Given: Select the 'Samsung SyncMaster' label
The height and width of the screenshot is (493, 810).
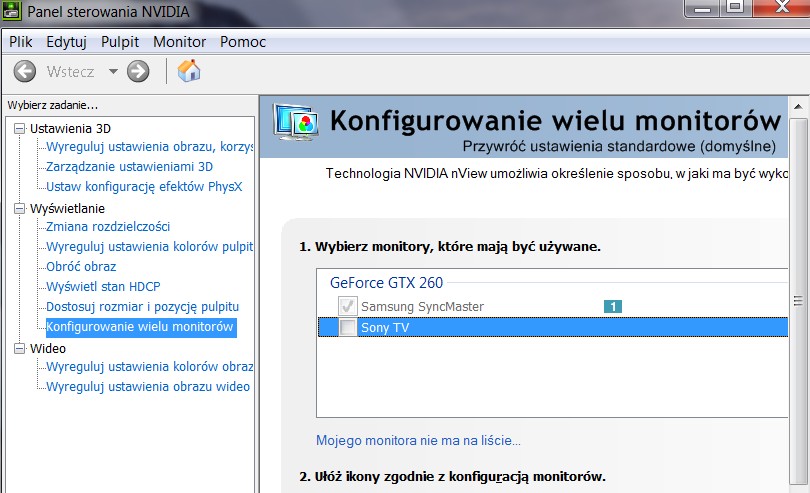Looking at the screenshot, I should [x=423, y=306].
